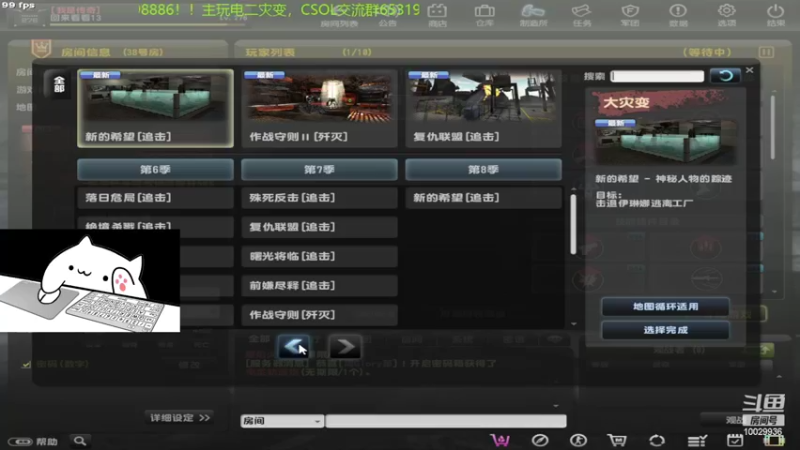
Task: Click the calendar check icon in bottom bar
Action: coord(735,440)
